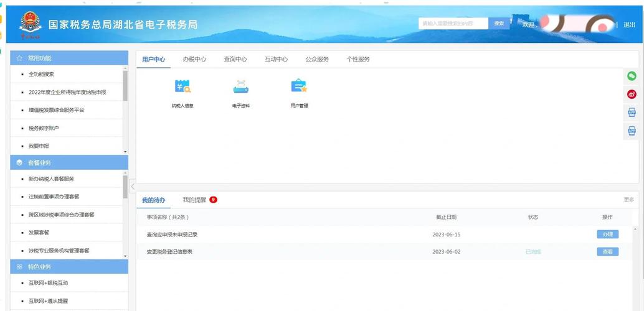The height and width of the screenshot is (311, 644).
Task: Switch to the 用户中心 tab
Action: [154, 59]
